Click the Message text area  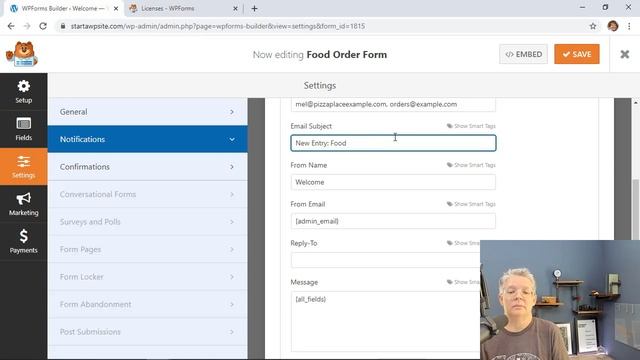pos(385,321)
